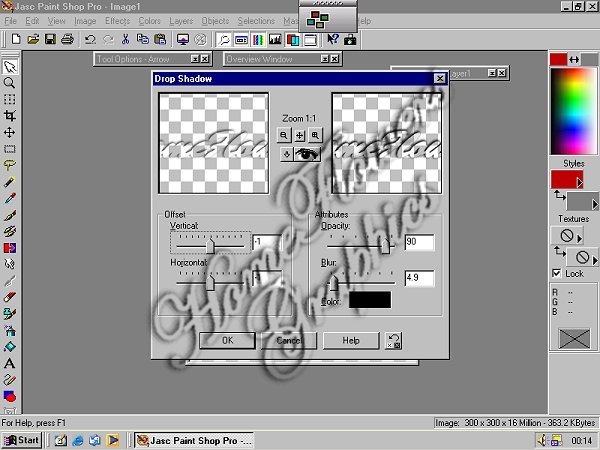Open the foreground Textures flyout
This screenshot has width=600, height=450.
pyautogui.click(x=578, y=239)
